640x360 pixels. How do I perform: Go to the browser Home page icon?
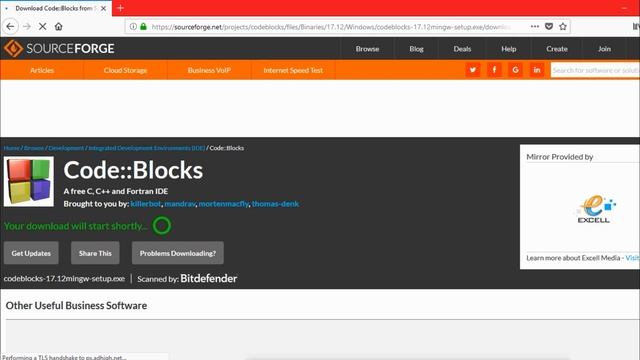pos(58,27)
